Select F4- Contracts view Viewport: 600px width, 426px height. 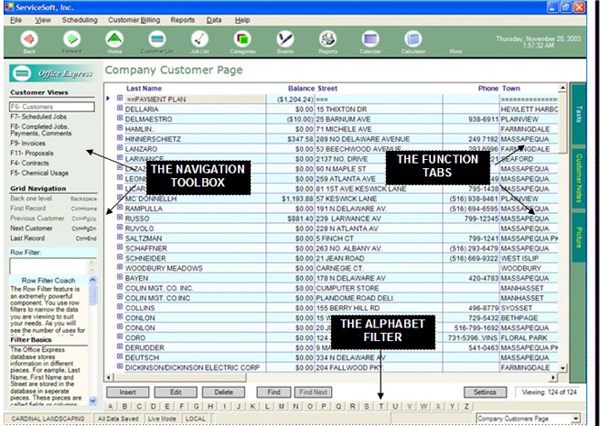click(x=29, y=163)
